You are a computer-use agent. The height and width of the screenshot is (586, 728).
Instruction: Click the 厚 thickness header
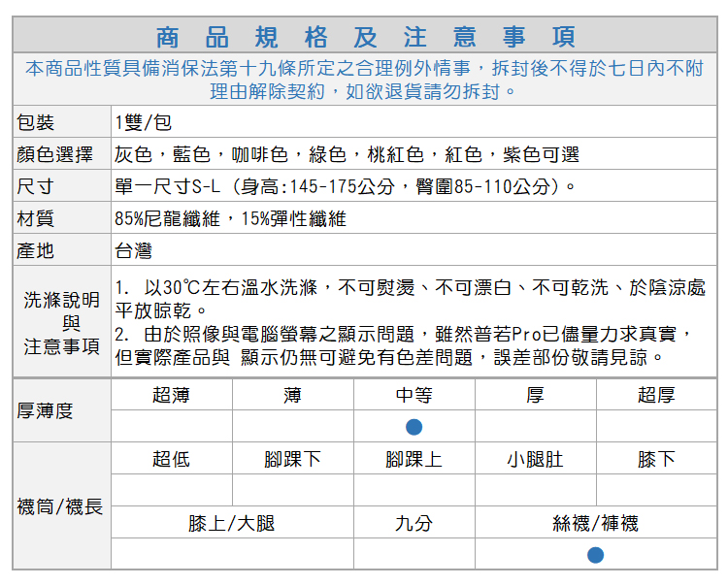(x=535, y=395)
